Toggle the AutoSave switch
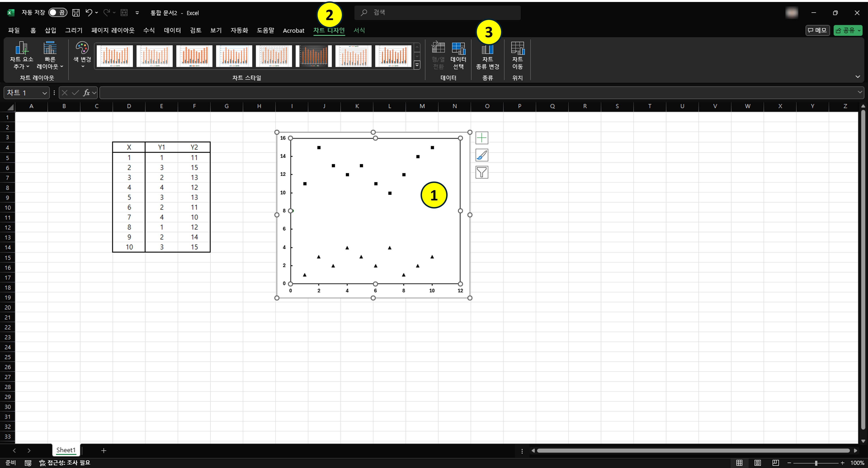The height and width of the screenshot is (468, 868). click(x=58, y=13)
